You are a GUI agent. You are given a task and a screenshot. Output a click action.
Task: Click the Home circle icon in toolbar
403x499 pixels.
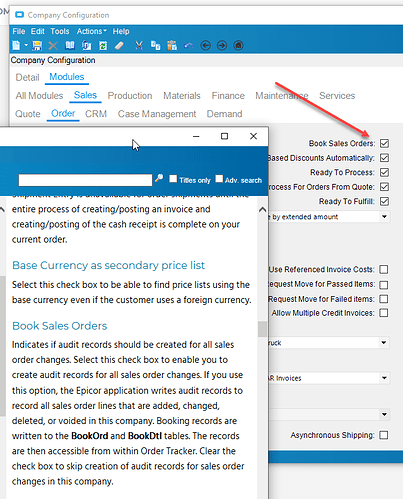238,45
